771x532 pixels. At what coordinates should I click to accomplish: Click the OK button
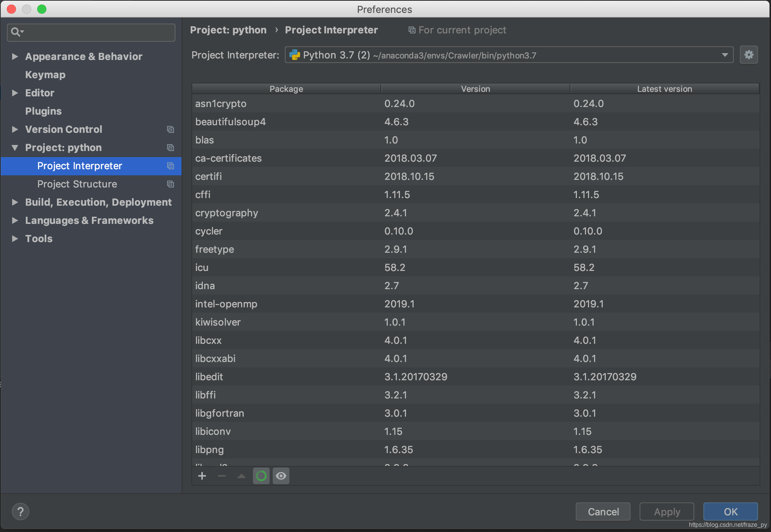(730, 512)
